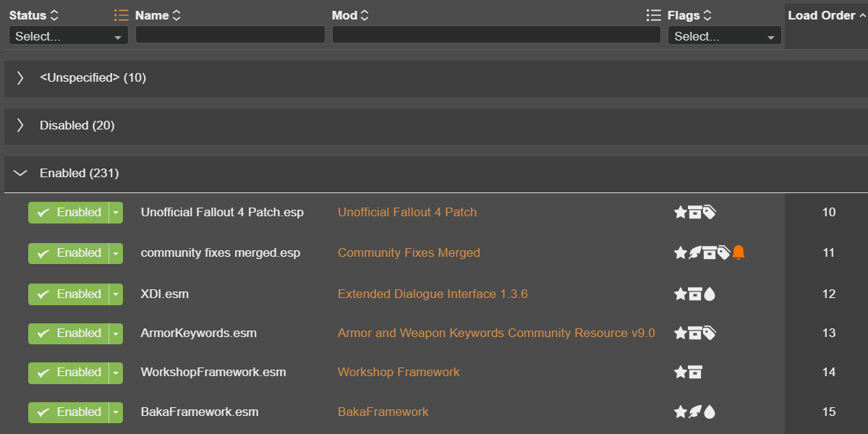Open the Status filter Select dropdown
868x434 pixels.
(x=69, y=36)
